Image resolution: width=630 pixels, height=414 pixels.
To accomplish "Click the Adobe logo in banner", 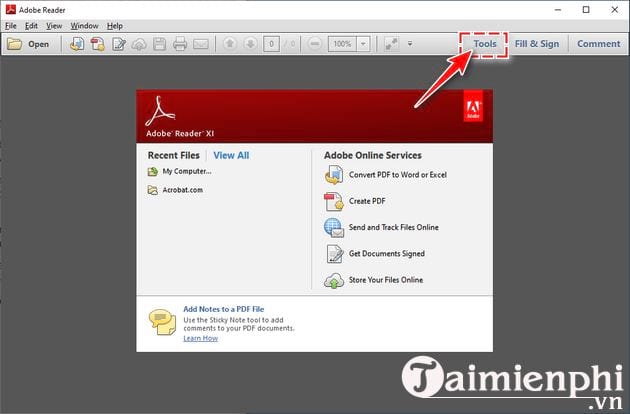I will pos(473,106).
